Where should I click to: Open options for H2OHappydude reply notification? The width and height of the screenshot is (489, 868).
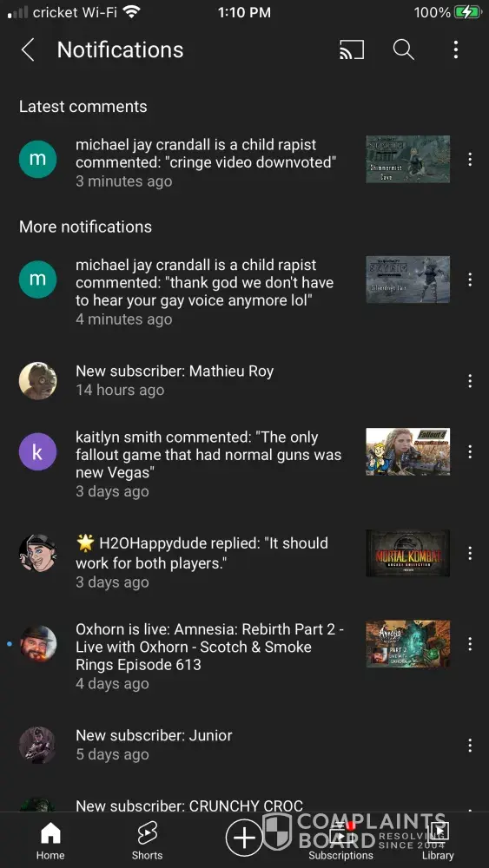click(x=470, y=553)
